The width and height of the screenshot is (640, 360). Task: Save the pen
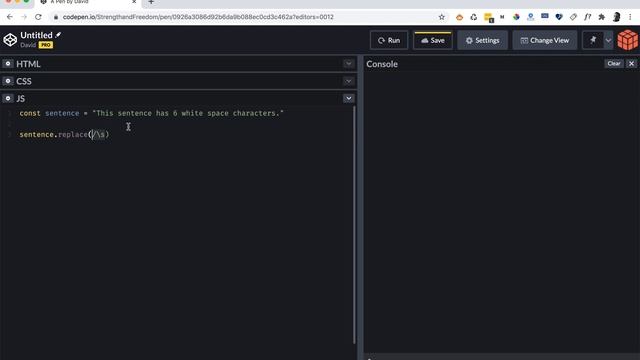(x=433, y=40)
